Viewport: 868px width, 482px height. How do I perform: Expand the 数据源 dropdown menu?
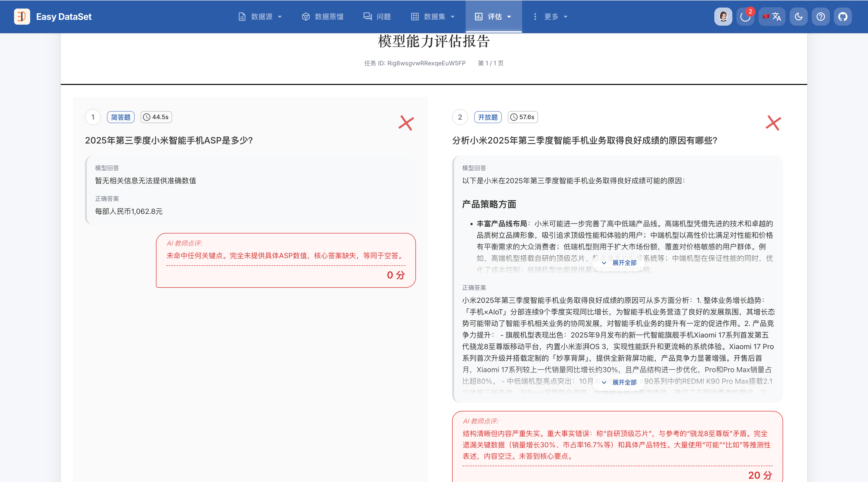(260, 17)
